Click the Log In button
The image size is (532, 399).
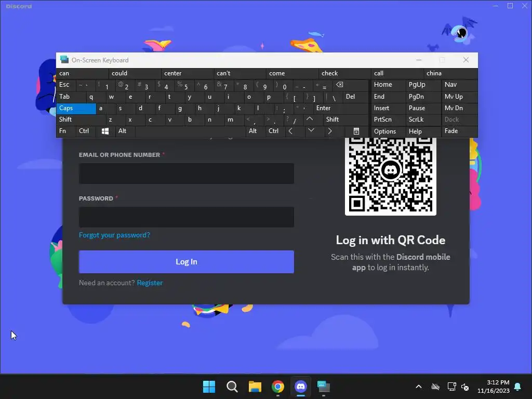pos(187,262)
